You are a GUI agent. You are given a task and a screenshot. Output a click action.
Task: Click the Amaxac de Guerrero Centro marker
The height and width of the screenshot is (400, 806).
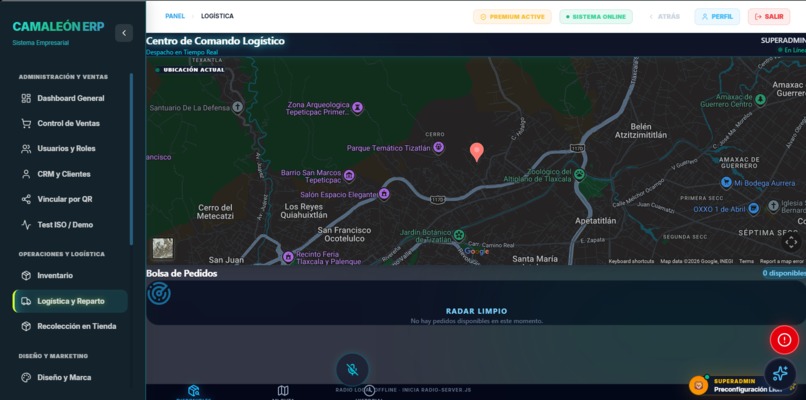(x=760, y=100)
